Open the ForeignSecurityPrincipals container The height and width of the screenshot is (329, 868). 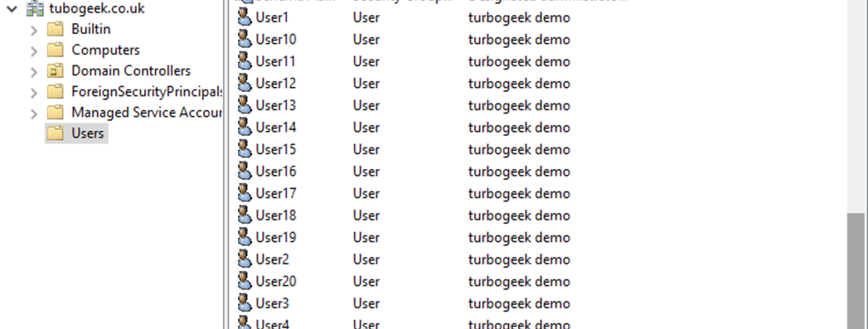[x=147, y=91]
